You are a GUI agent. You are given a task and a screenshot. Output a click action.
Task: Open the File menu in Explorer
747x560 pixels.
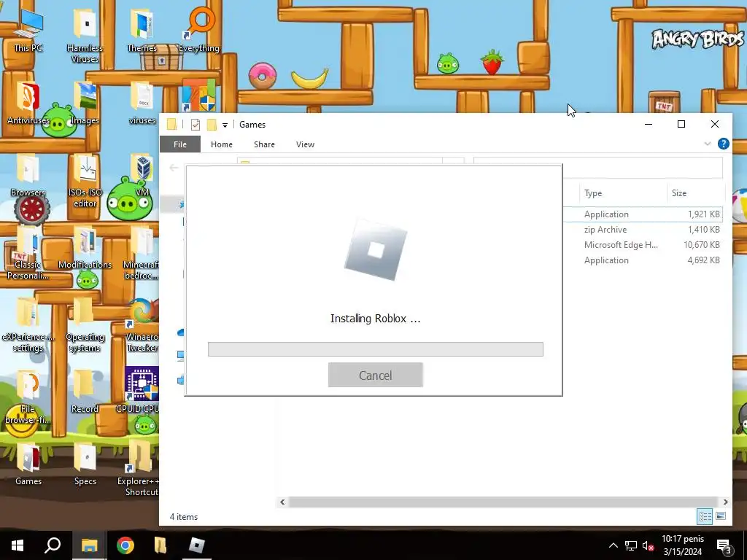tap(180, 144)
